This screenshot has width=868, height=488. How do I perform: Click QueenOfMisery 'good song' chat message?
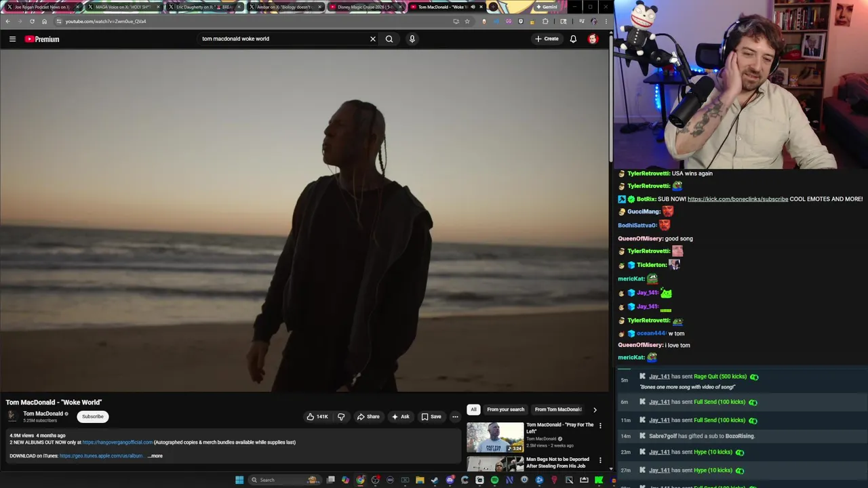pyautogui.click(x=655, y=239)
